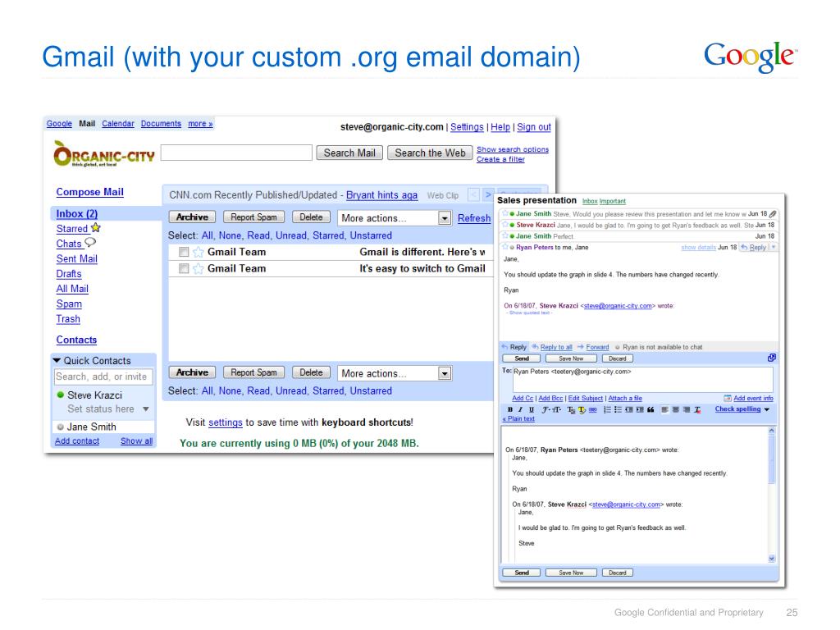Align reply text to the right
Image resolution: width=840 pixels, height=630 pixels.
click(x=687, y=410)
